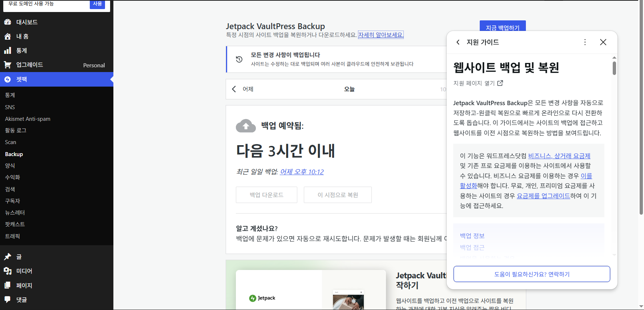Image resolution: width=644 pixels, height=310 pixels.
Task: Open 요금제를 업그레이드 link
Action: [543, 196]
